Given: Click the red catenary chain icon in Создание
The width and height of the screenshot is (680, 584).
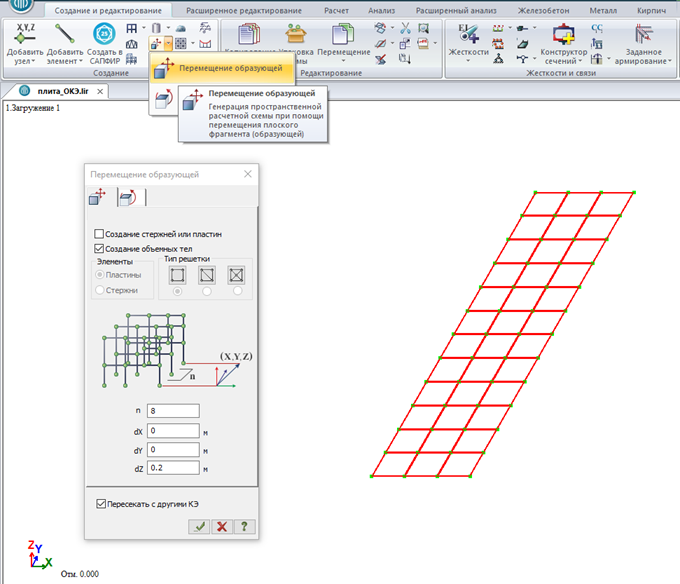Looking at the screenshot, I should [x=205, y=44].
